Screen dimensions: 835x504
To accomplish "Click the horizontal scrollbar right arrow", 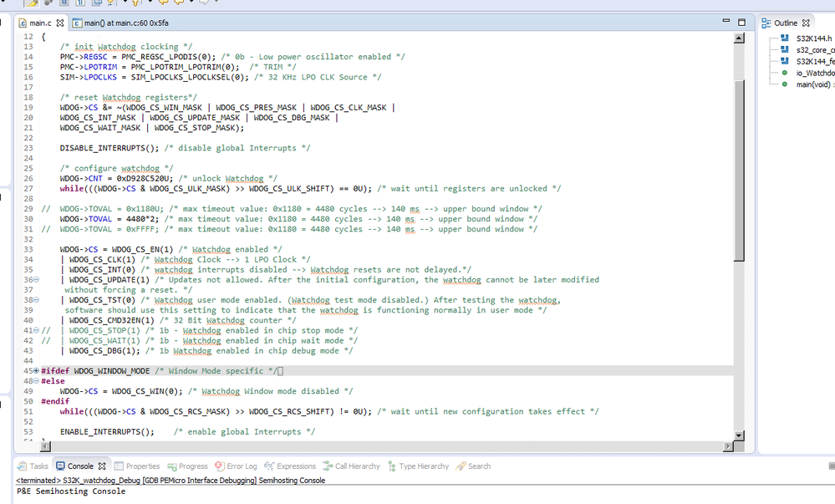I will pos(729,446).
